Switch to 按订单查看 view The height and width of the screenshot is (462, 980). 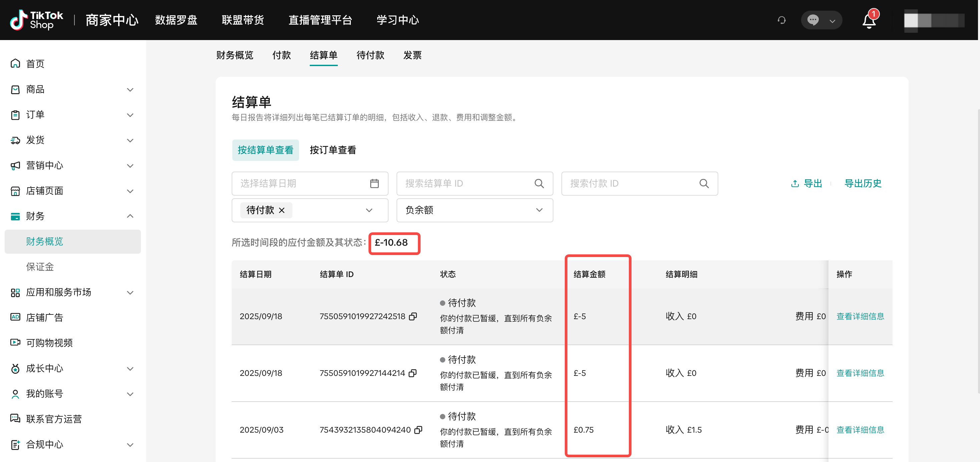(x=332, y=150)
